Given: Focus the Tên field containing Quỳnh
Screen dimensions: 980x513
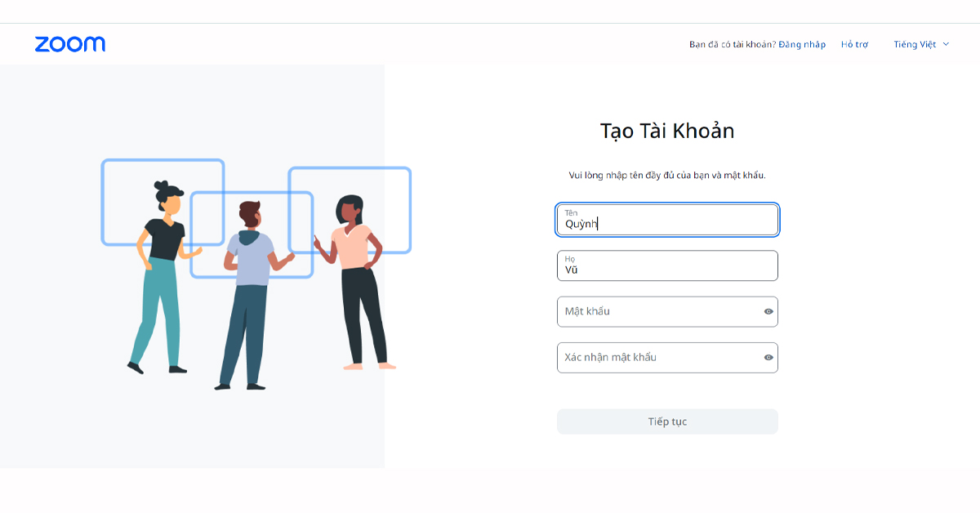Looking at the screenshot, I should 667,220.
